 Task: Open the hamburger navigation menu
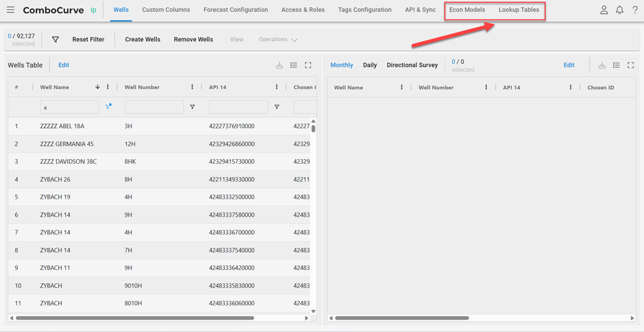coord(11,10)
